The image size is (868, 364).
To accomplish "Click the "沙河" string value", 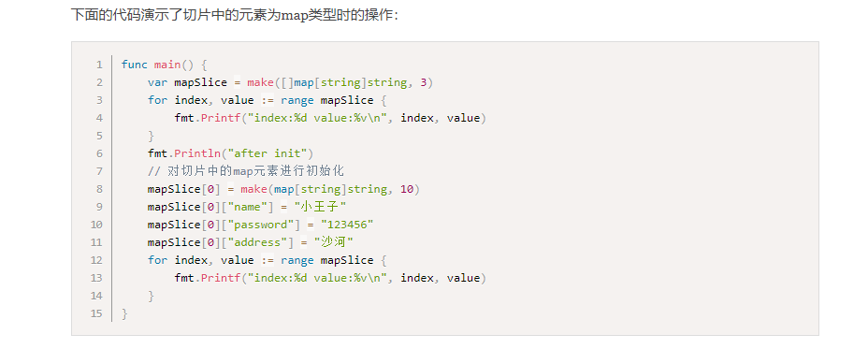I will click(x=334, y=242).
